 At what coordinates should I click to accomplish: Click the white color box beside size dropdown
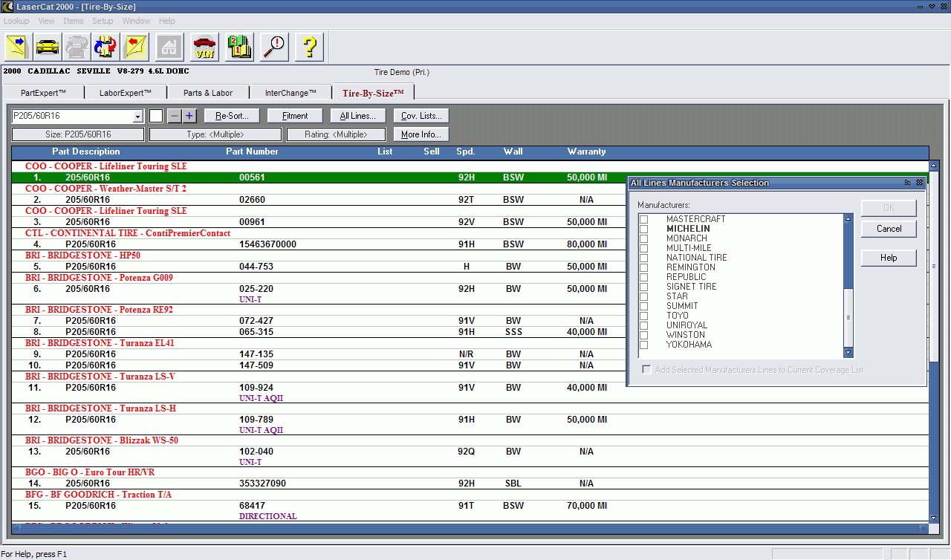point(156,116)
